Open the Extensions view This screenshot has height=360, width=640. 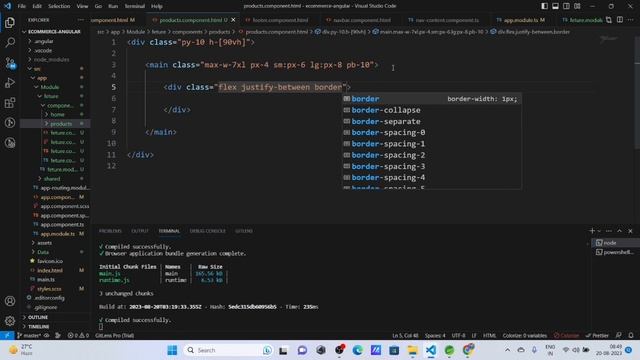(10, 103)
